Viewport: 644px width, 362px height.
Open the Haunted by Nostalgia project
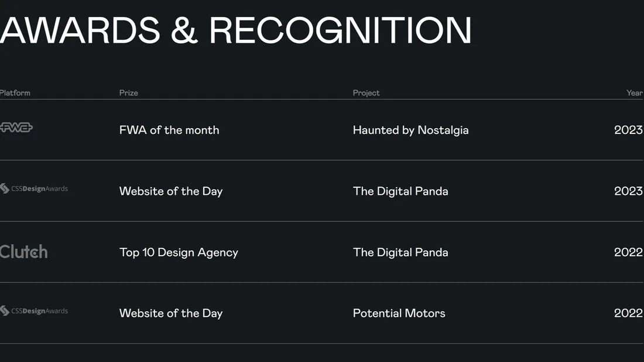[410, 130]
